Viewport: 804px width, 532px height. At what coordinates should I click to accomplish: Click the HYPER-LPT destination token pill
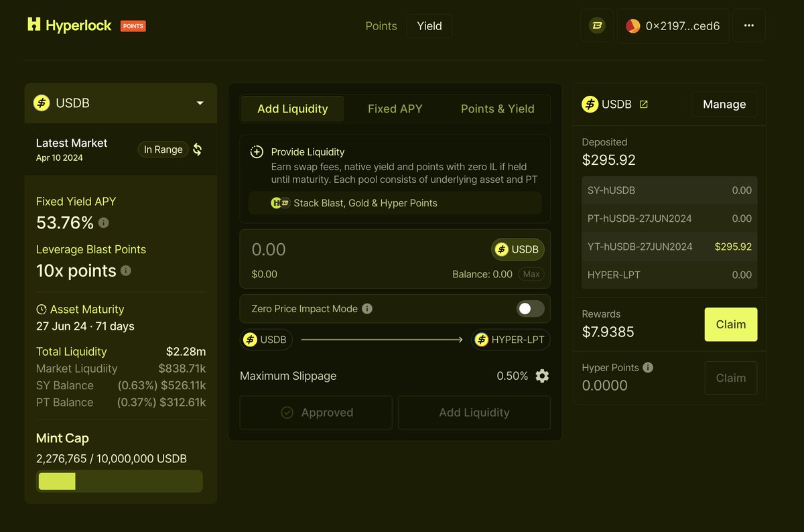pyautogui.click(x=511, y=340)
